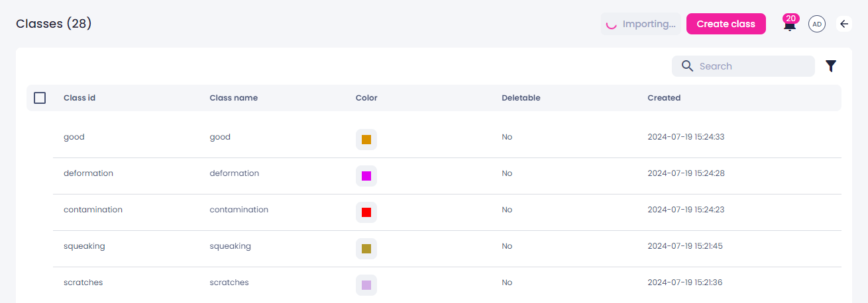
Task: Click created time 2024-07-19 15:24:33
Action: 686,137
